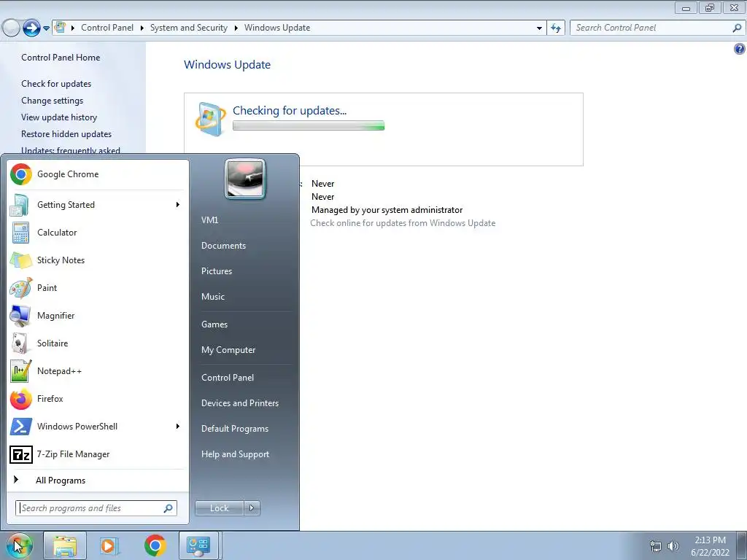Open Devices and Printers
This screenshot has height=560, width=747.
[x=239, y=402]
